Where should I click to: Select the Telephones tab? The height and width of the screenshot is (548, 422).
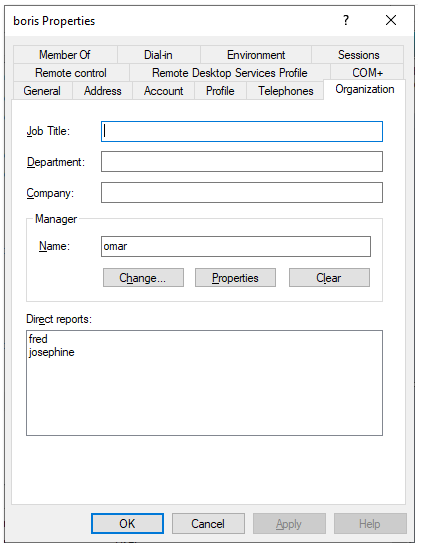pos(285,91)
